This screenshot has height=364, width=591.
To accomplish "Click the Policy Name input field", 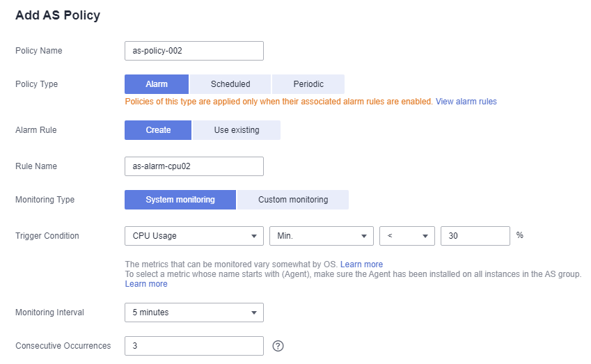I will [194, 51].
